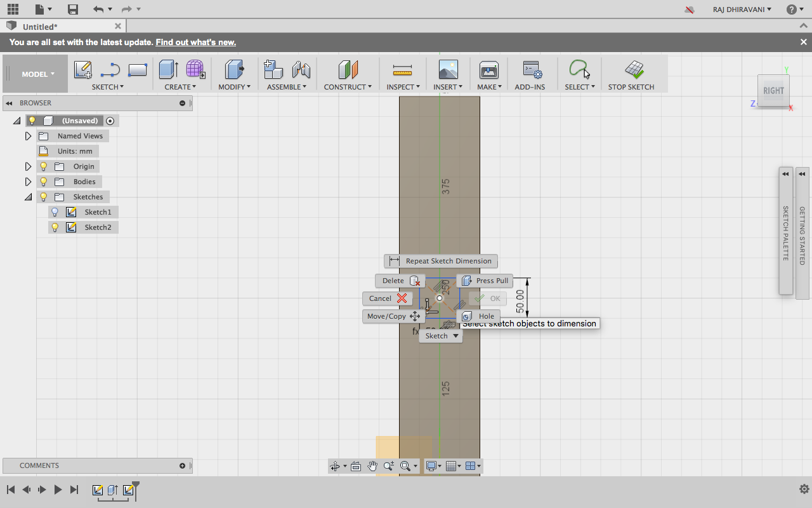Screen dimensions: 812x508
Task: Open the data panel grid icon
Action: (x=13, y=10)
